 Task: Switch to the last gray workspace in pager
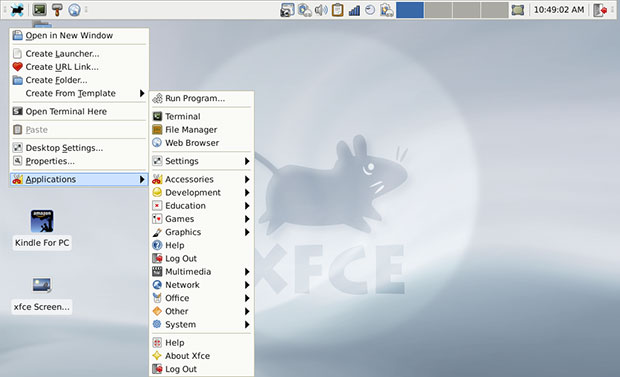pos(495,10)
